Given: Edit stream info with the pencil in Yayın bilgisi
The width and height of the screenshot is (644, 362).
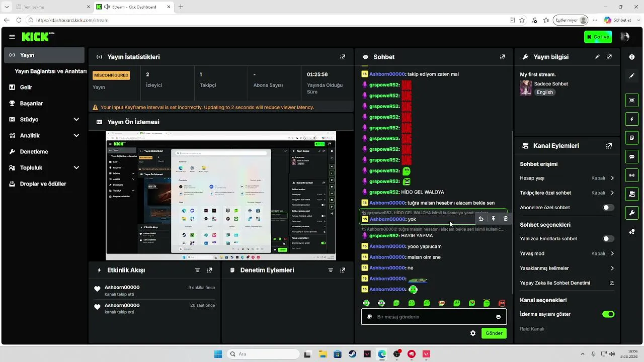Looking at the screenshot, I should [x=597, y=57].
